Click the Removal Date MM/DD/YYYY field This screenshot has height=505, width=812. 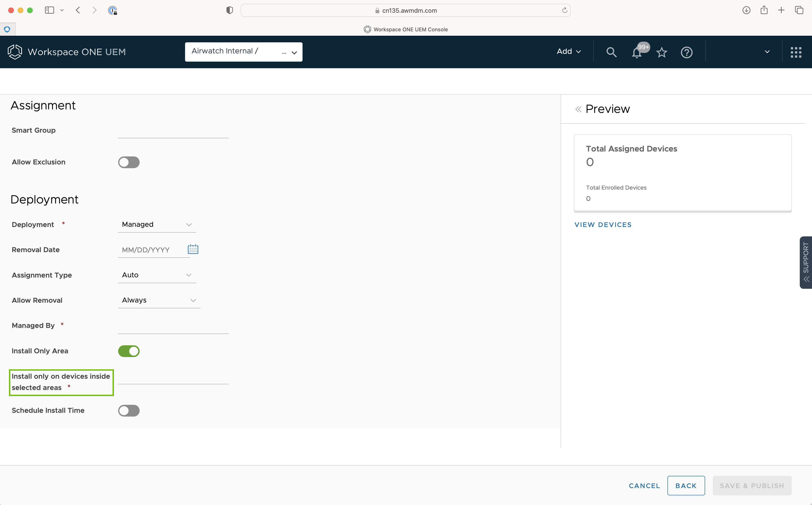coord(154,250)
